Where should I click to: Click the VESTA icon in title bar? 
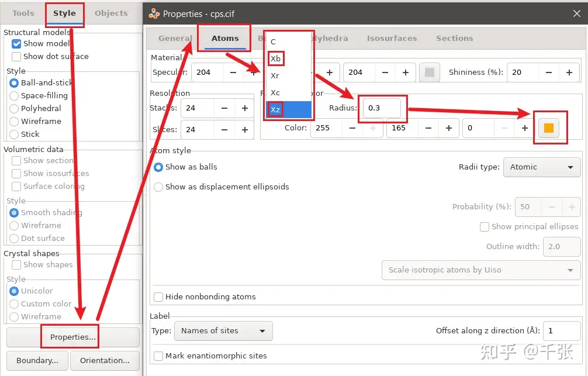[154, 14]
